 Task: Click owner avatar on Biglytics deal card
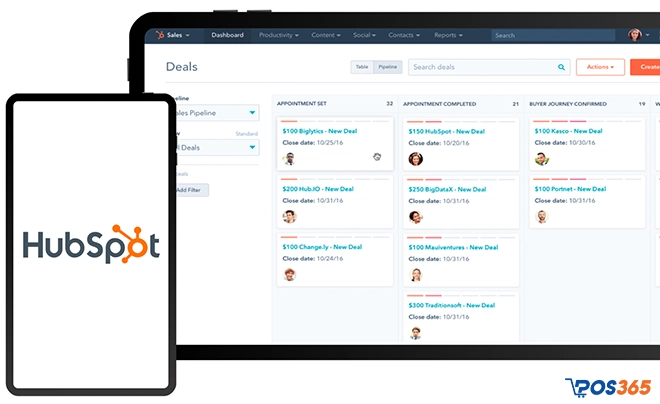point(289,159)
